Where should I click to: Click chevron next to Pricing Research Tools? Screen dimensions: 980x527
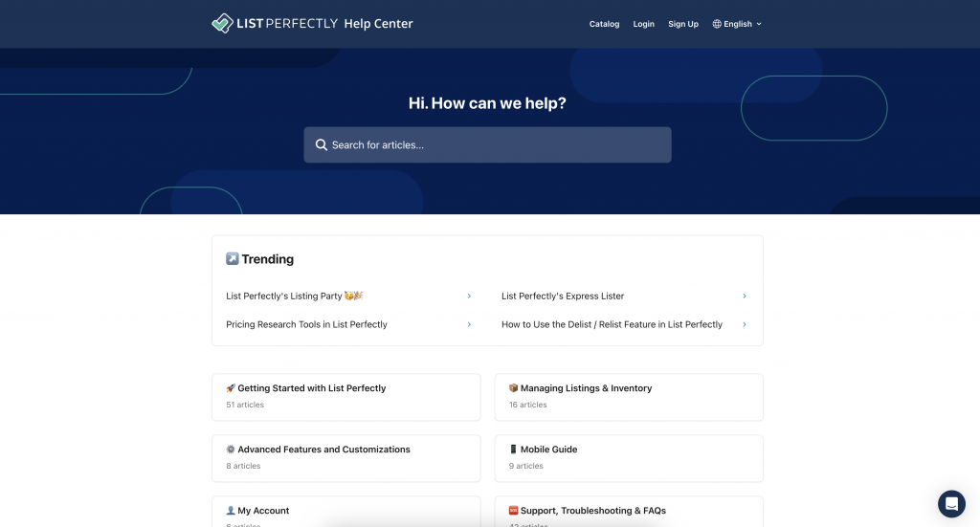pos(469,324)
